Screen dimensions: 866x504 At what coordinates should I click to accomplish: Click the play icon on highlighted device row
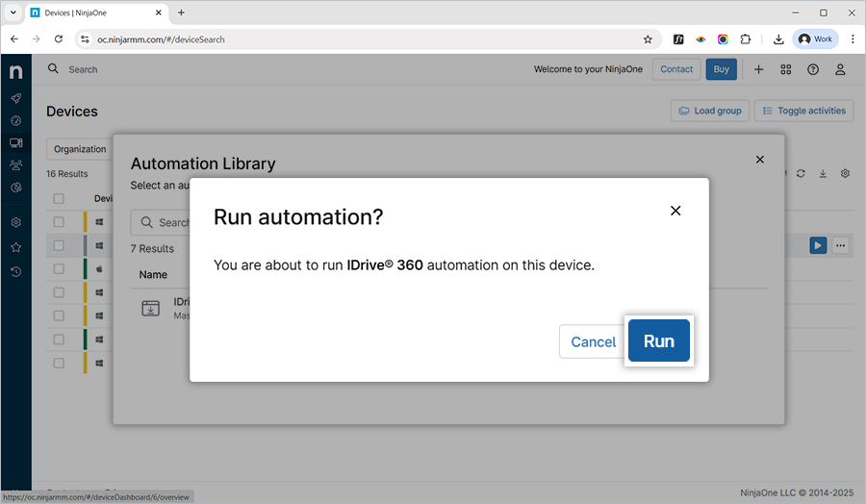[817, 245]
